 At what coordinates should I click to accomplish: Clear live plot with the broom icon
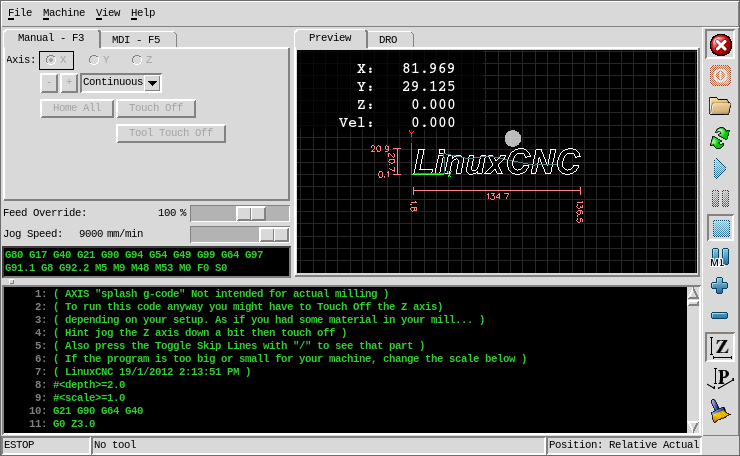pyautogui.click(x=720, y=411)
